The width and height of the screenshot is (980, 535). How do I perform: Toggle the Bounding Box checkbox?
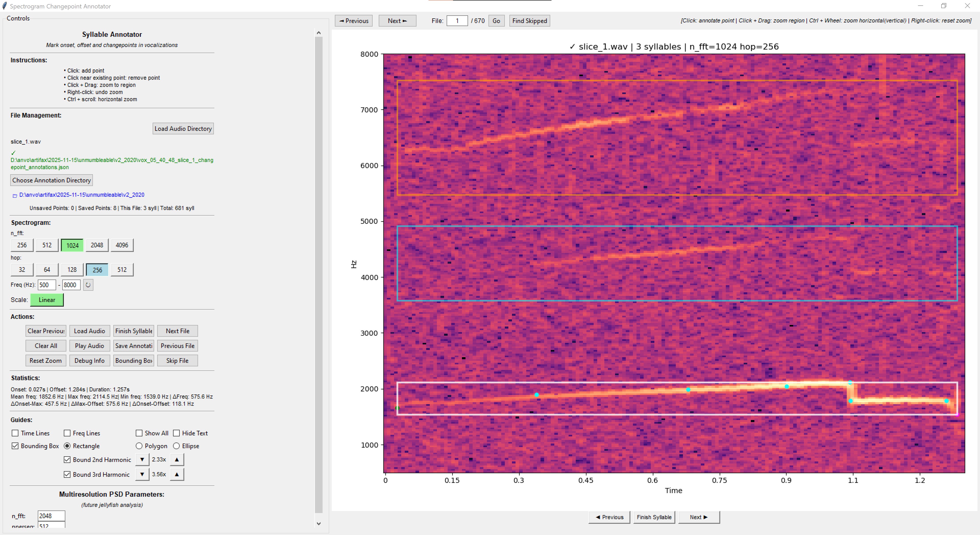click(15, 446)
